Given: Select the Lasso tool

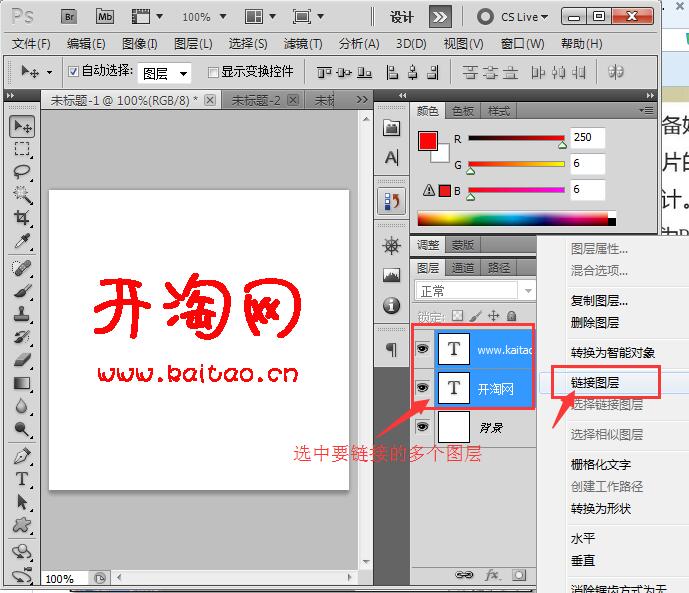Looking at the screenshot, I should pos(22,172).
